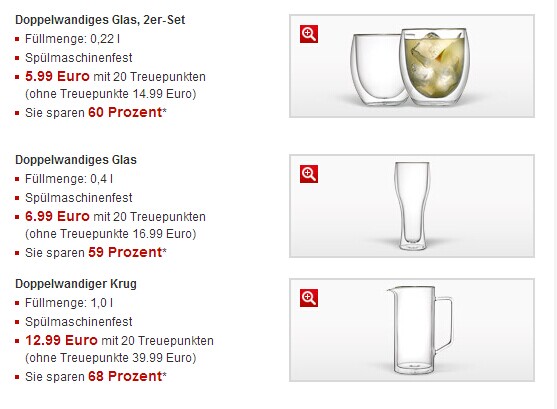The height and width of the screenshot is (409, 557).
Task: Open the tall double-walled beer glass photo
Action: (x=412, y=206)
